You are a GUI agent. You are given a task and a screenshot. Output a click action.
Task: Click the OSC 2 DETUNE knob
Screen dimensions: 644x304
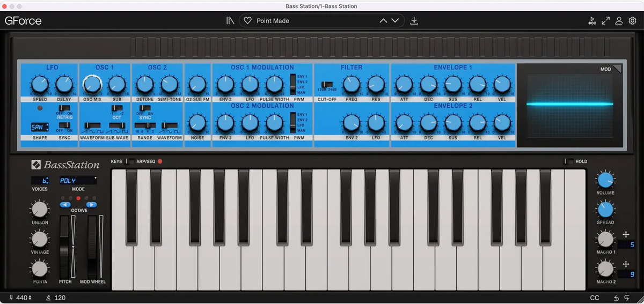(x=144, y=84)
